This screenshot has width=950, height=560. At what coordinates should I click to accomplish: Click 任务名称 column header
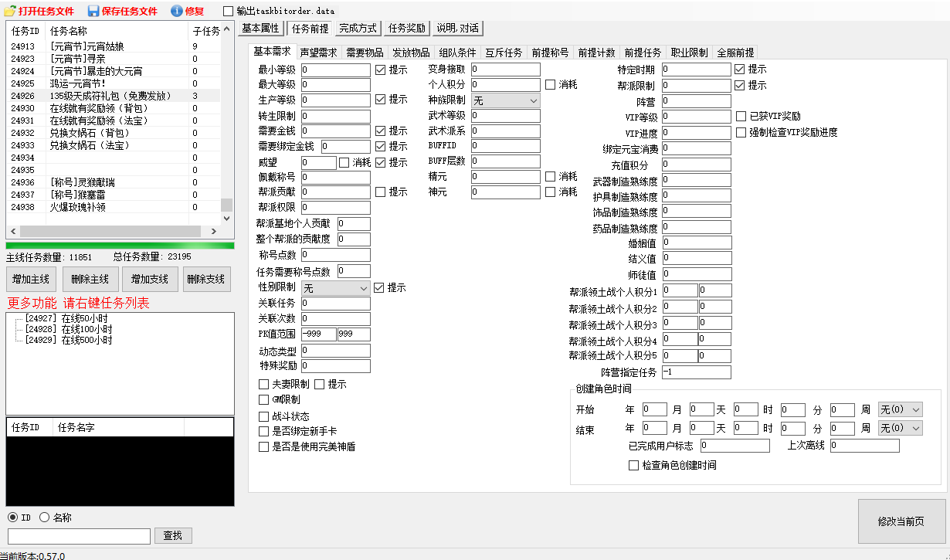[x=117, y=32]
